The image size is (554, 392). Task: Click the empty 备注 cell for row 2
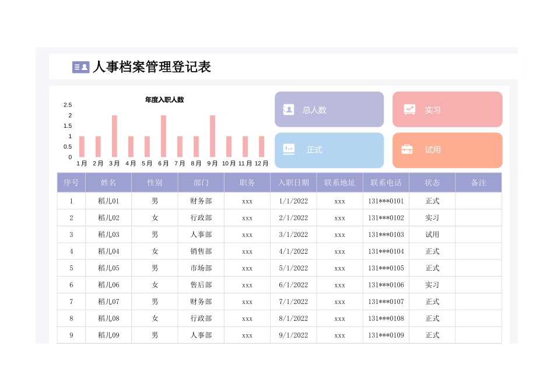point(478,218)
